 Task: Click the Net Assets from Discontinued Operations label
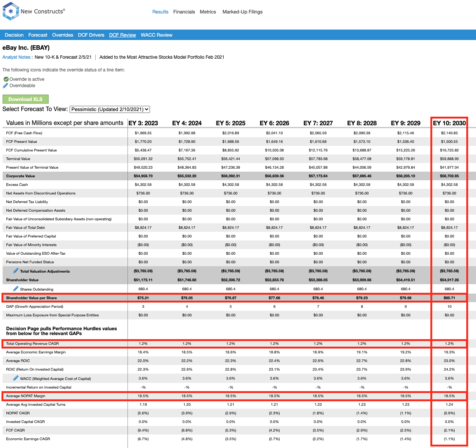click(41, 193)
